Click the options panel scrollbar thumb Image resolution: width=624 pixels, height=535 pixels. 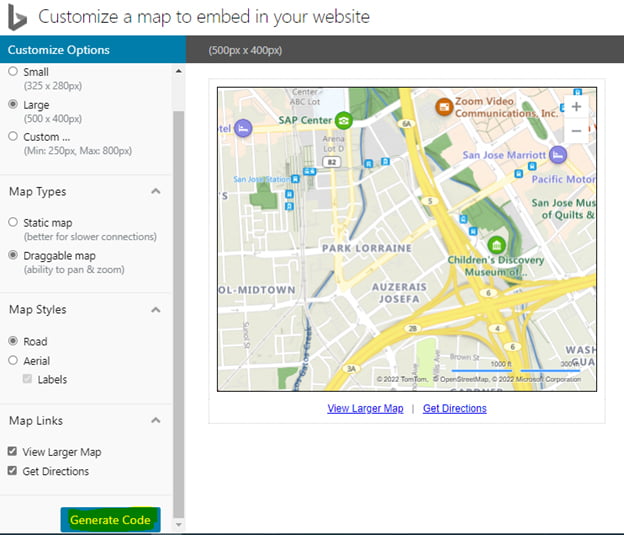tap(179, 314)
